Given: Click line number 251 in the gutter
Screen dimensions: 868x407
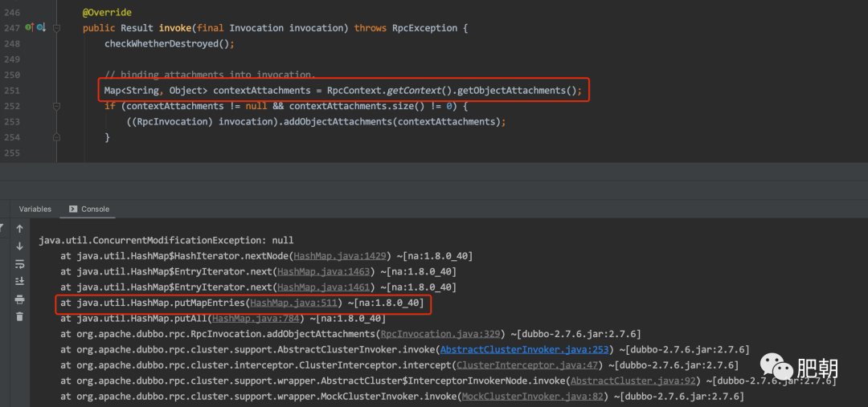Looking at the screenshot, I should point(11,90).
